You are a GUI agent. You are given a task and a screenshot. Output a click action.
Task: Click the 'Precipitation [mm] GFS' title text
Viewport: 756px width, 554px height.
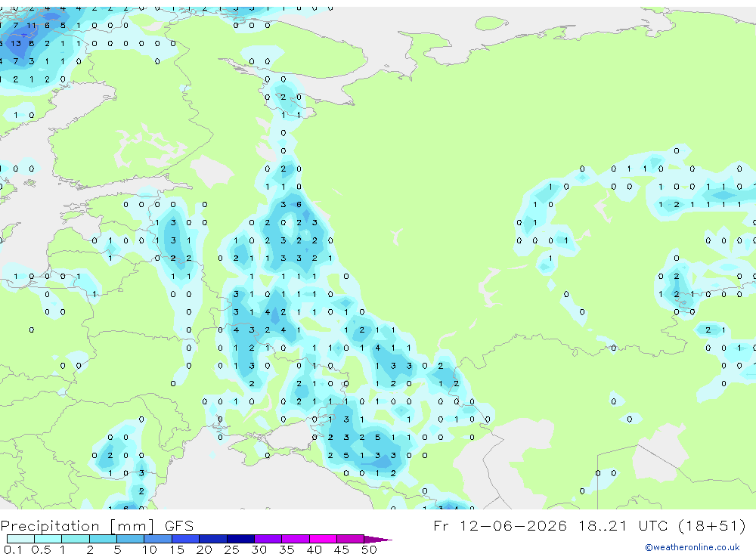coord(97,526)
